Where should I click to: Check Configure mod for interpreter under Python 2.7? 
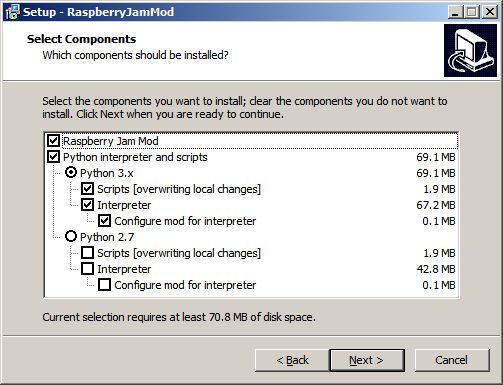[104, 285]
